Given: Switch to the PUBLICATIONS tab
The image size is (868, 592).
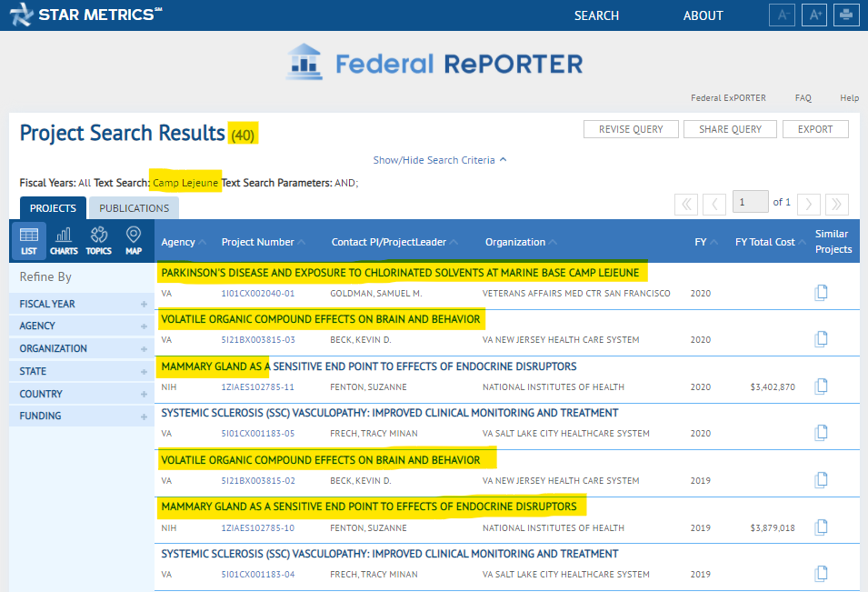Looking at the screenshot, I should [134, 208].
